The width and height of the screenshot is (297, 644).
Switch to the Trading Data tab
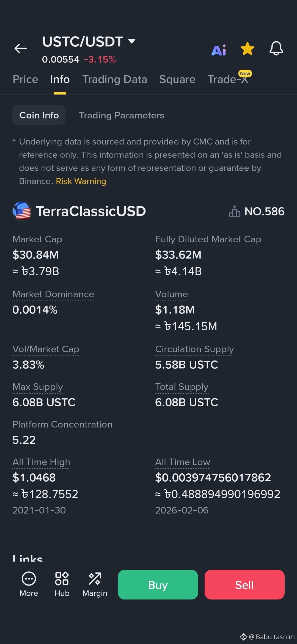pos(115,79)
